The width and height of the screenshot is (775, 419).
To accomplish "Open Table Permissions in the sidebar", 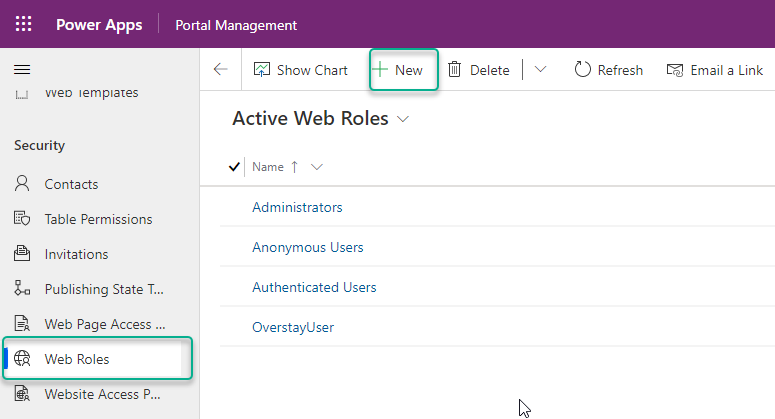I will (97, 219).
